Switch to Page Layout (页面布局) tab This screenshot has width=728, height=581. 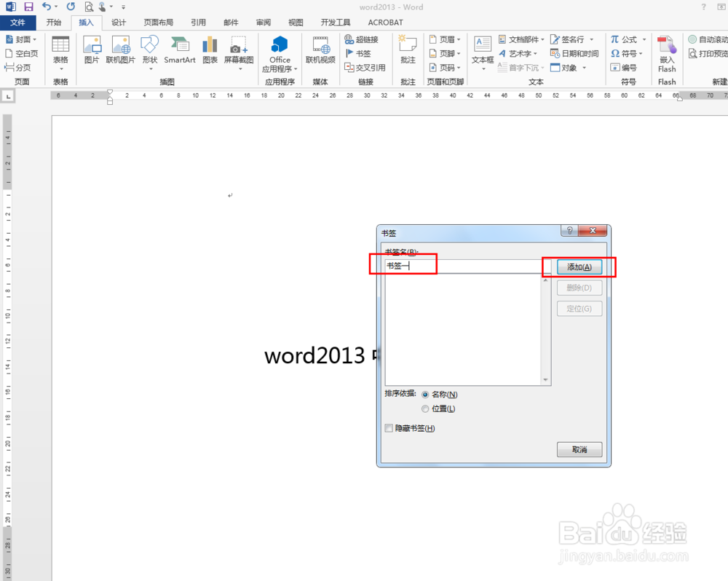click(x=158, y=23)
